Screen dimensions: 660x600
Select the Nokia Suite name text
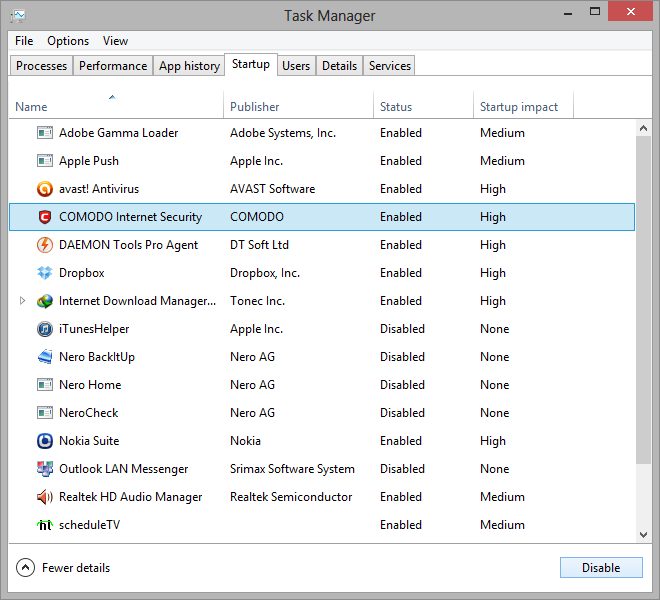point(89,441)
